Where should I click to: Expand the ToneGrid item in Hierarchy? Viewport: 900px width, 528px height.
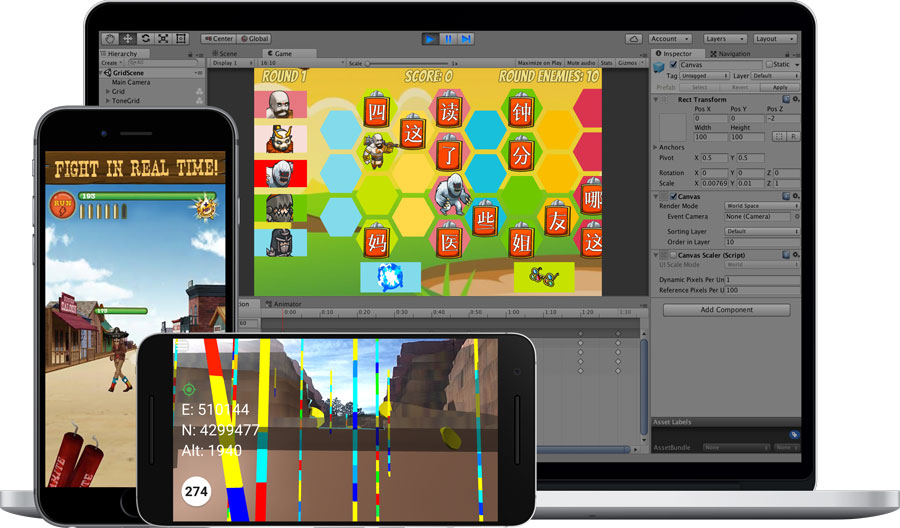(107, 100)
